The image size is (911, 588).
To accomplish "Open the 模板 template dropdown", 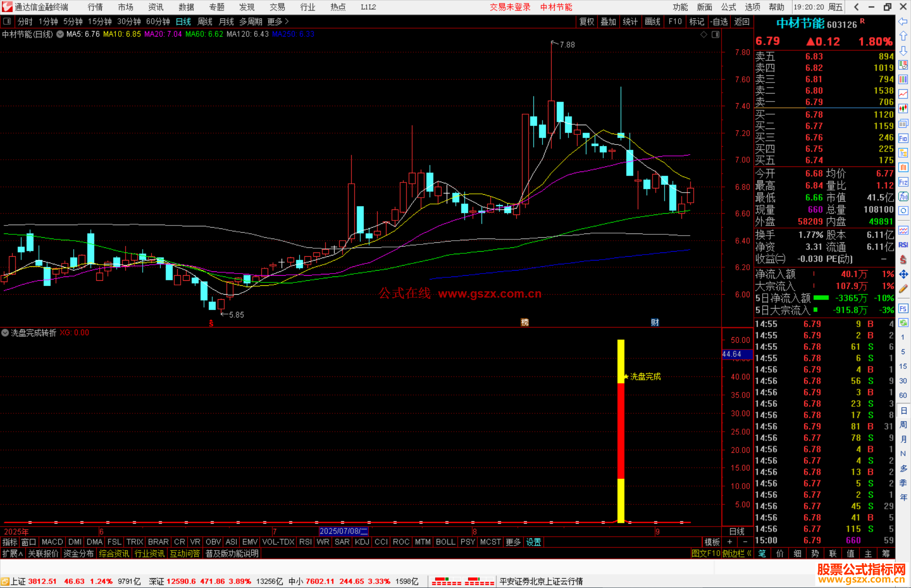I will click(712, 542).
